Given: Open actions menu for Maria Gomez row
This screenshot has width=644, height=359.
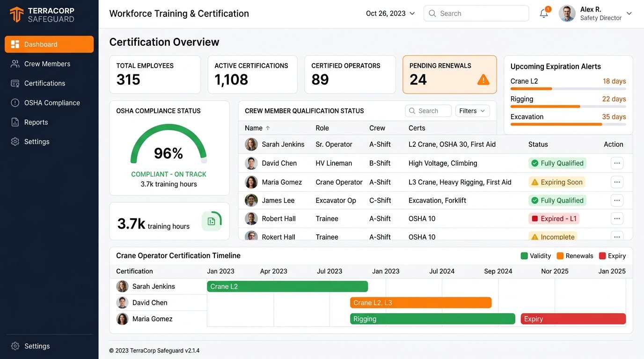Looking at the screenshot, I should 617,182.
